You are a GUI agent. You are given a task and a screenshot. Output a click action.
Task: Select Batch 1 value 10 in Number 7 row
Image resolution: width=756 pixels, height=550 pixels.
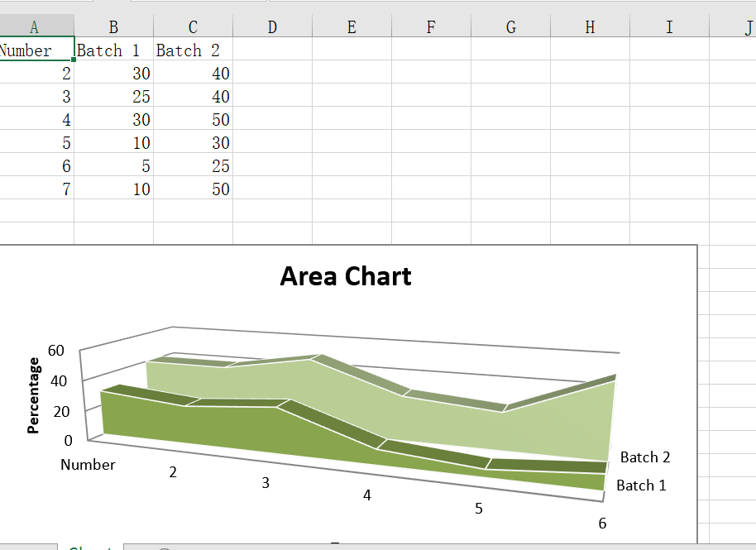click(x=114, y=188)
